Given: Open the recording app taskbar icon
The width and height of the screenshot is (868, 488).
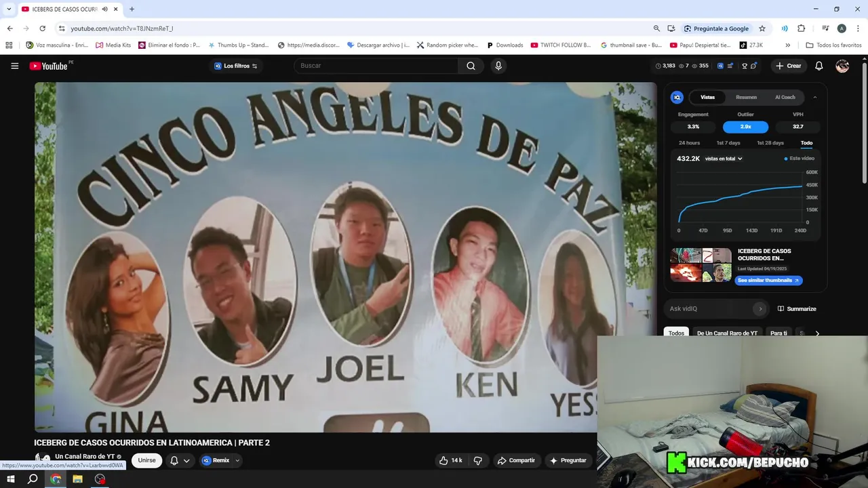Looking at the screenshot, I should point(100,479).
